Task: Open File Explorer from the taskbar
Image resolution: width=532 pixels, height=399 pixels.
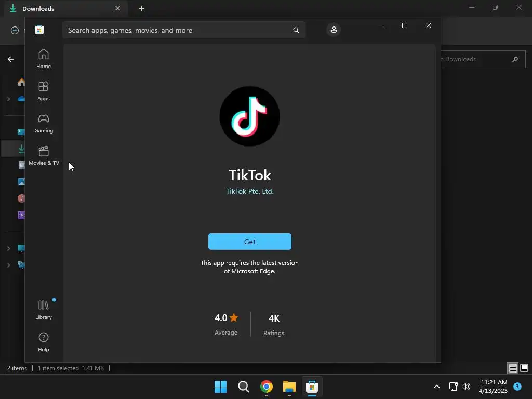Action: tap(289, 387)
